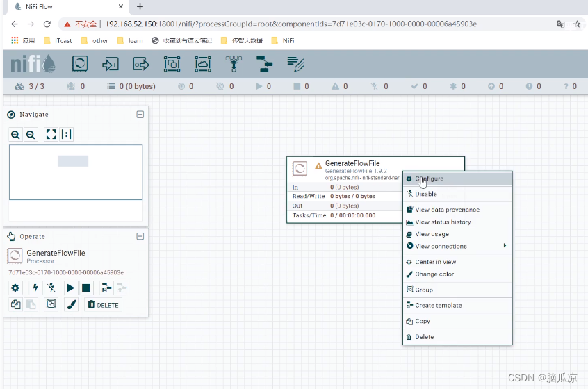The image size is (588, 389).
Task: Click Change color brush icon in Operate
Action: (72, 305)
